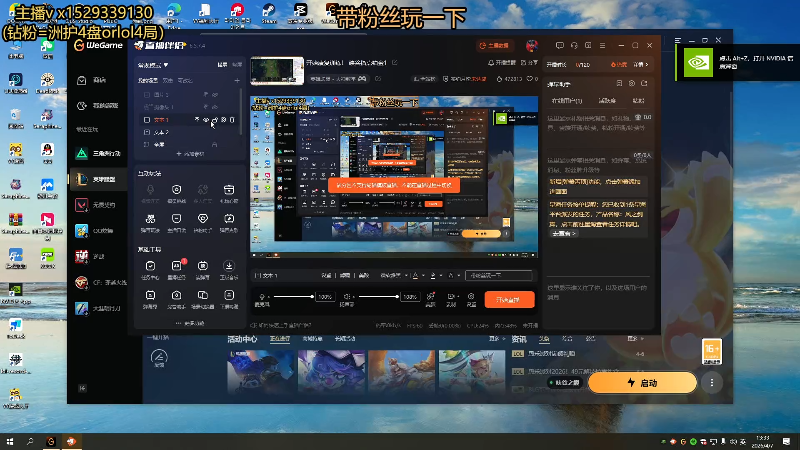The image size is (800, 450).
Task: Toggle visibility eye icon on 文本 1 row
Action: (x=206, y=120)
